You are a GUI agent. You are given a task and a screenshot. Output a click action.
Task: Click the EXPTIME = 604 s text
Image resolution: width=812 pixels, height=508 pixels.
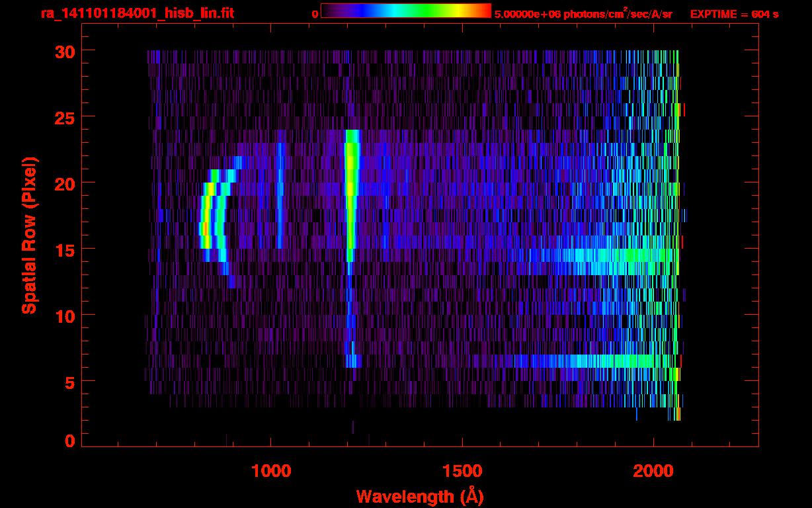coord(734,14)
